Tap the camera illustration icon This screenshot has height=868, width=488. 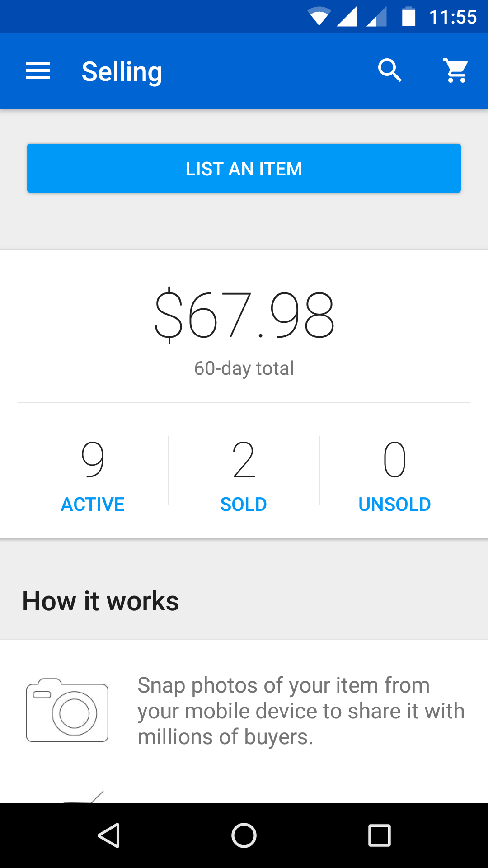(67, 711)
